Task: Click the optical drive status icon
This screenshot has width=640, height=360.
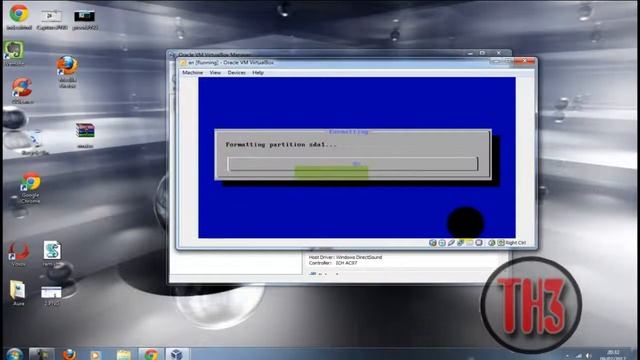Action: coord(442,243)
